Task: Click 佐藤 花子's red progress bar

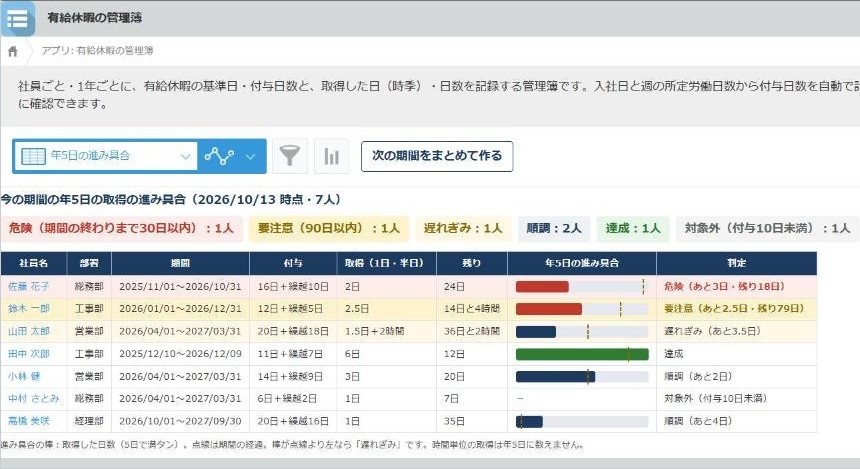Action: 542,286
